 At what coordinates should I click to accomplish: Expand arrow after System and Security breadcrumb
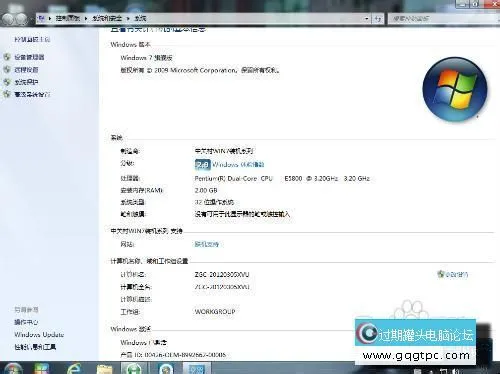pos(128,18)
